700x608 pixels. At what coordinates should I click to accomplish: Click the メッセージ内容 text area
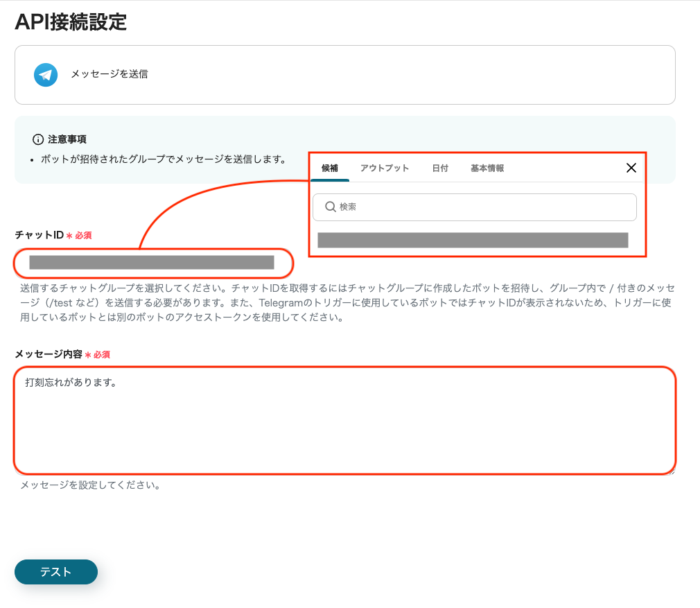click(x=344, y=421)
